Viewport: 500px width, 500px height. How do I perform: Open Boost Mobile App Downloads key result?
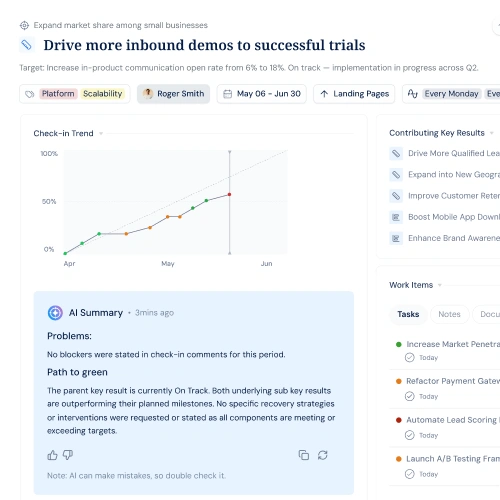(454, 217)
